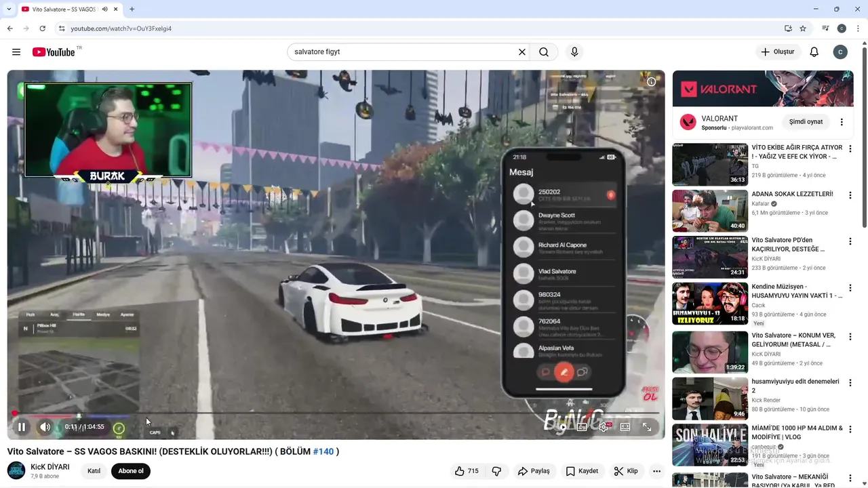Open options for MİAMİ'DE 1000 HP M4 video

tap(850, 429)
